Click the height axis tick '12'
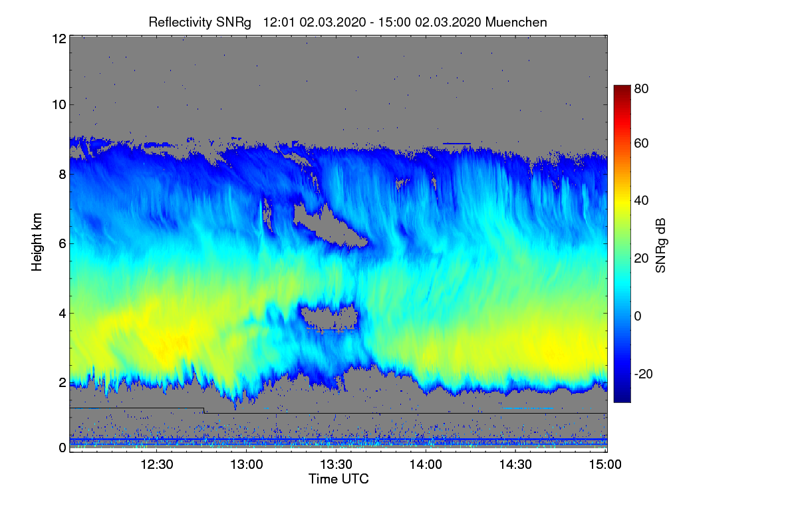The width and height of the screenshot is (798, 532). (x=58, y=39)
